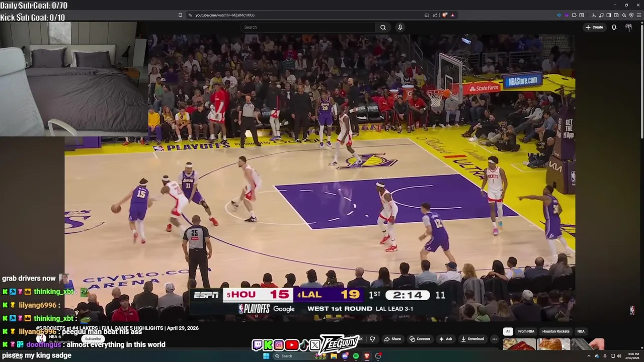Click the YouTube search magnifier button
This screenshot has width=644, height=362.
click(x=383, y=27)
